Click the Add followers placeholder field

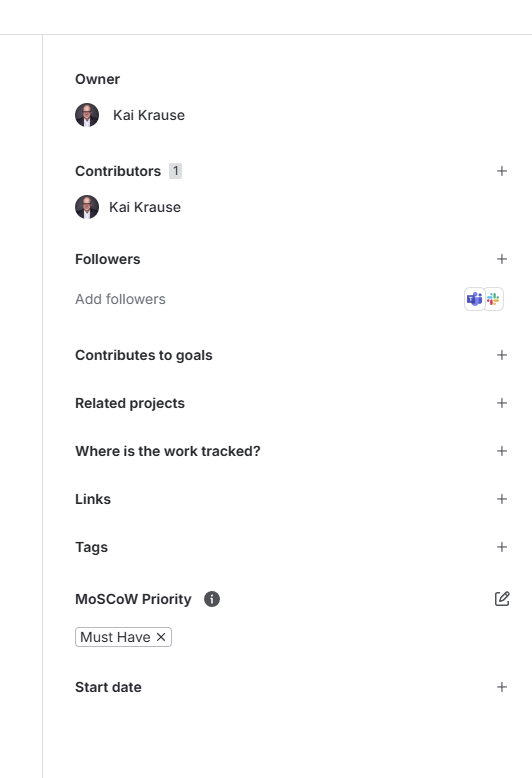(x=121, y=299)
